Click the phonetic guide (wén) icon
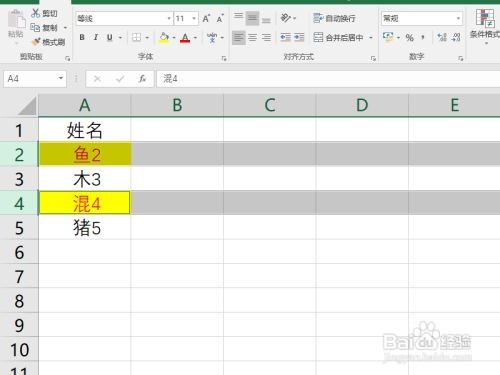500x375 pixels. point(212,37)
